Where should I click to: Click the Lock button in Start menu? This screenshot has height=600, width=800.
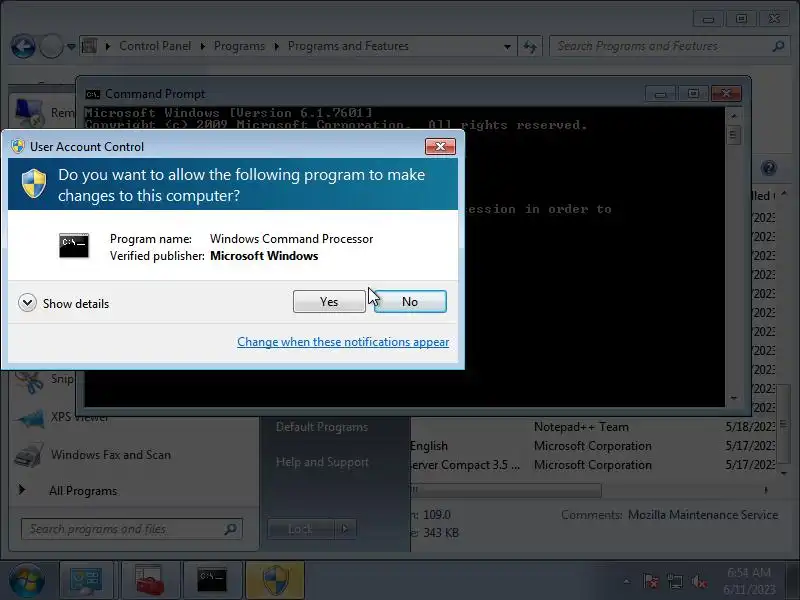(301, 529)
